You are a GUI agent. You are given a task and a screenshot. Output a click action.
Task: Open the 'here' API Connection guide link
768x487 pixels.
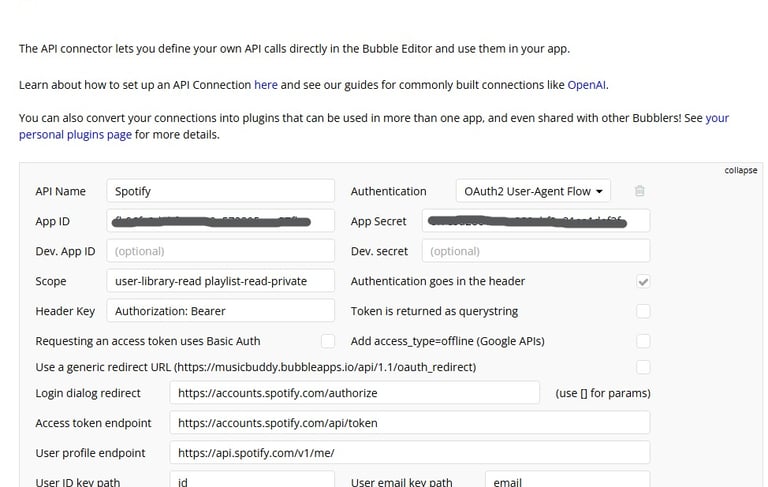click(265, 85)
